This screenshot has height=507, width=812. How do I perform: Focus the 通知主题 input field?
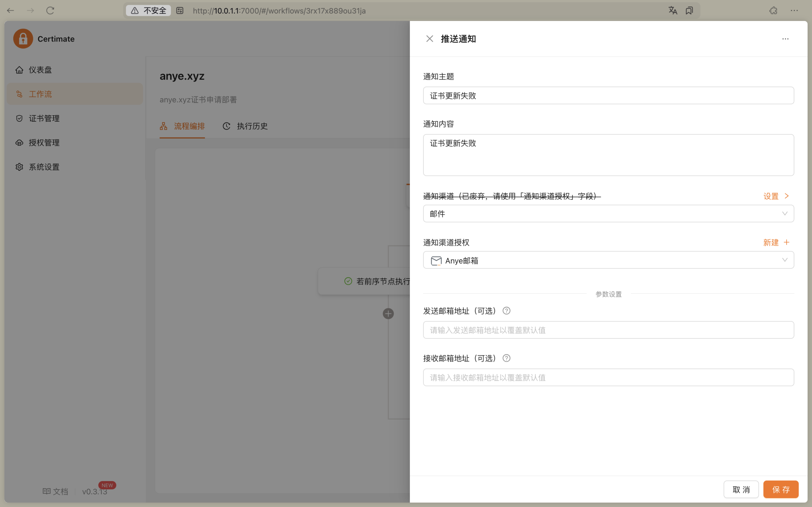tap(608, 96)
